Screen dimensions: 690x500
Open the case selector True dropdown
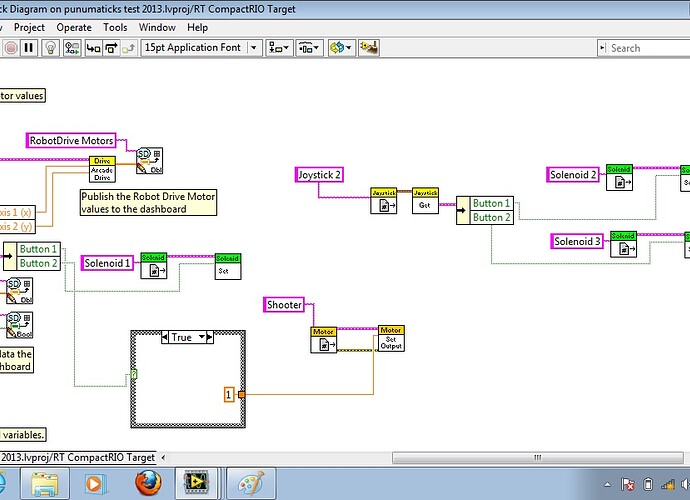pyautogui.click(x=202, y=337)
